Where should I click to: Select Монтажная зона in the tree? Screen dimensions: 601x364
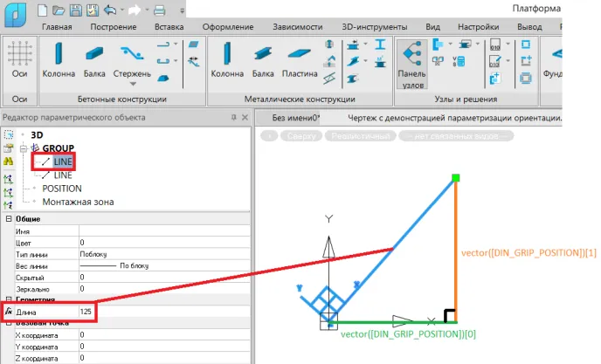click(79, 202)
